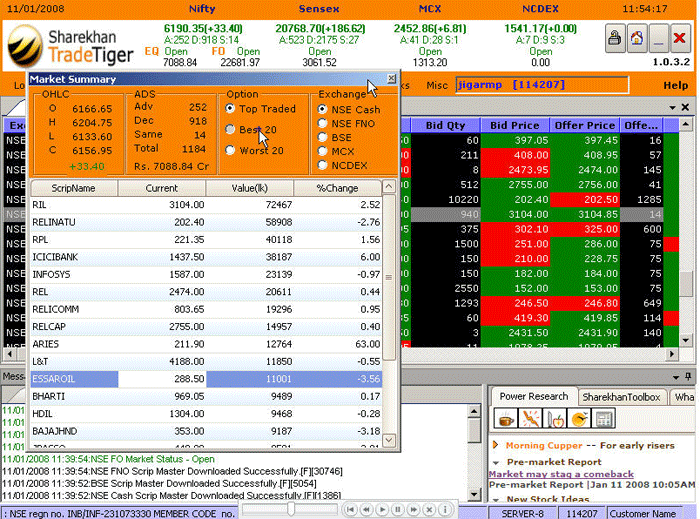Collapse New Stock Ideas section
Image resolution: width=700 pixels, height=519 pixels.
(x=496, y=499)
